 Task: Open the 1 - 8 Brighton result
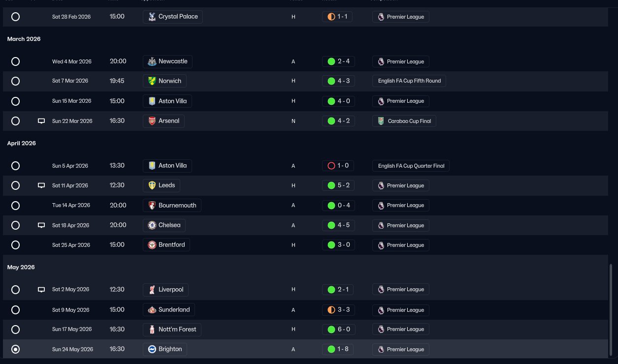click(338, 349)
